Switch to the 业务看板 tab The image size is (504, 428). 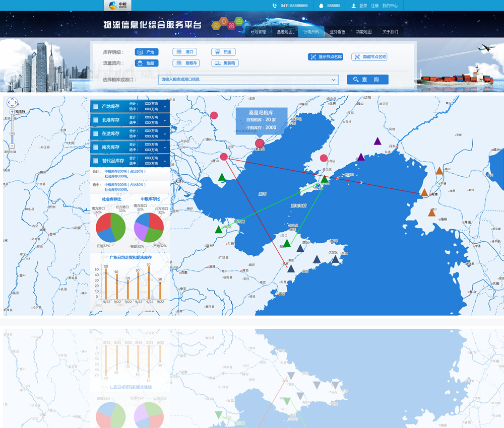coord(337,32)
